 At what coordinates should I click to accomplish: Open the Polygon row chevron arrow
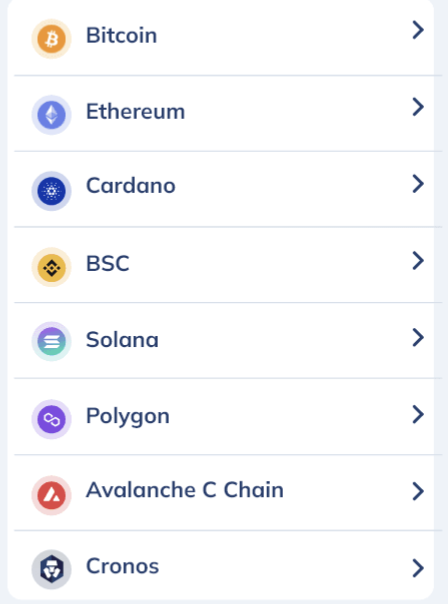pos(418,414)
